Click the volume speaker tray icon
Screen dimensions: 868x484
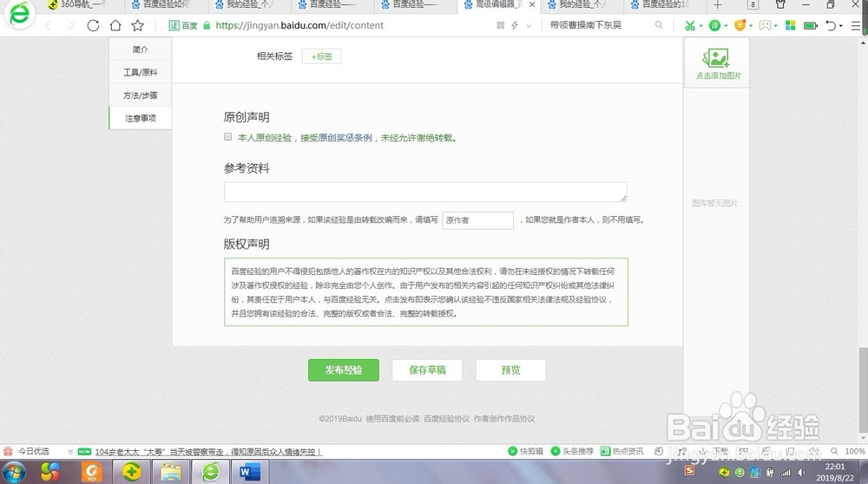(x=801, y=473)
